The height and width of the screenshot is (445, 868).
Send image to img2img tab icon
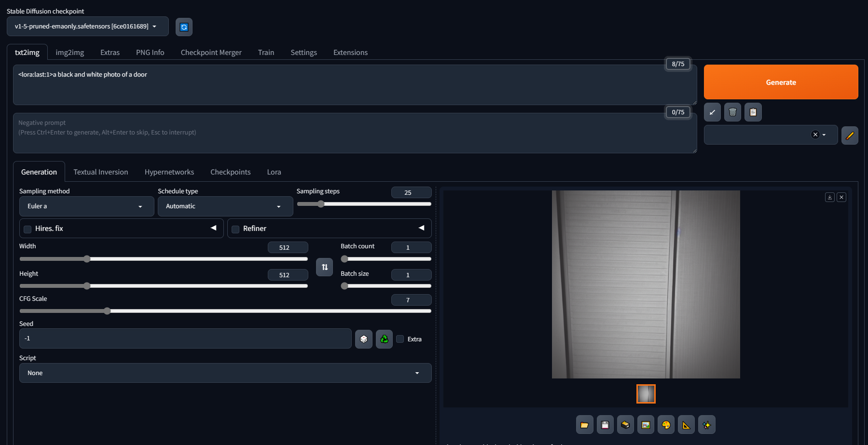[646, 425]
